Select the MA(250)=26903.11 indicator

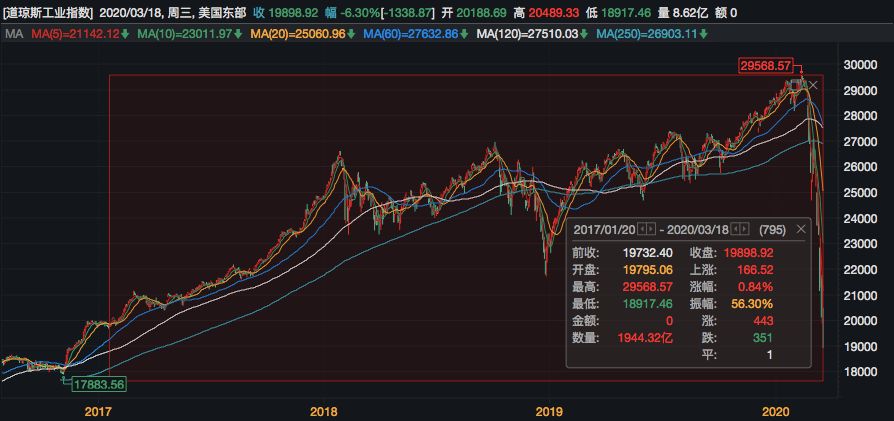point(652,34)
